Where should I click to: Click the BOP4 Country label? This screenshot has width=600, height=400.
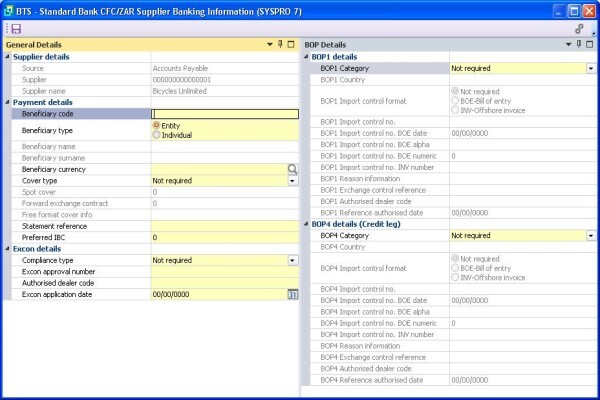[x=342, y=247]
